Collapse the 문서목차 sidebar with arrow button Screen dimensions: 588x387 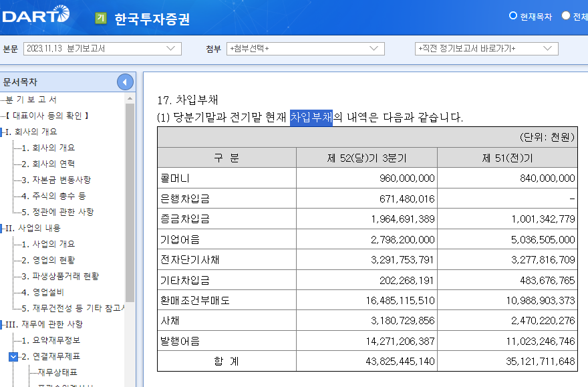pos(125,82)
